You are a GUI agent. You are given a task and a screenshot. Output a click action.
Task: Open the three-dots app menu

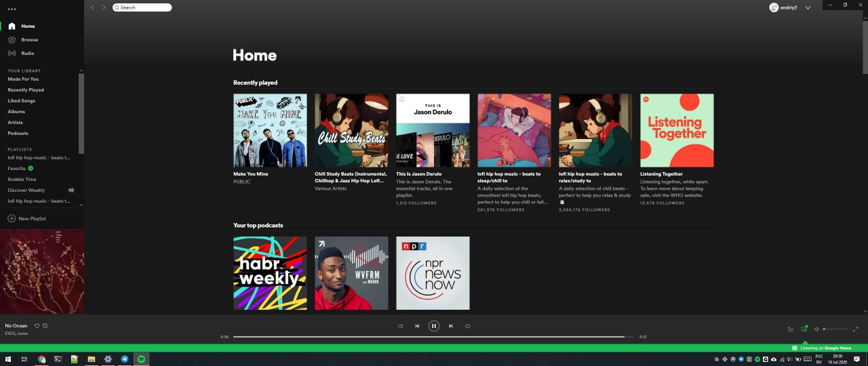[x=12, y=9]
